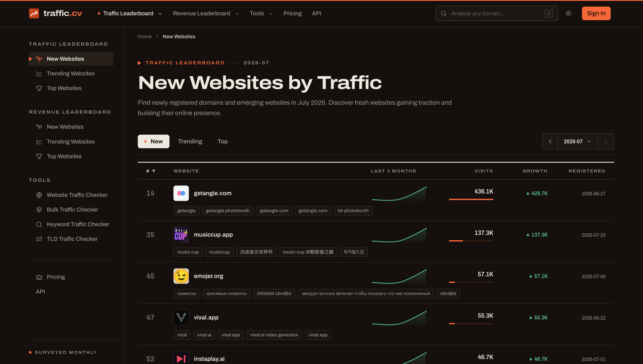Switch to the Top tab
Screen dimensions: 643x364
coord(222,141)
